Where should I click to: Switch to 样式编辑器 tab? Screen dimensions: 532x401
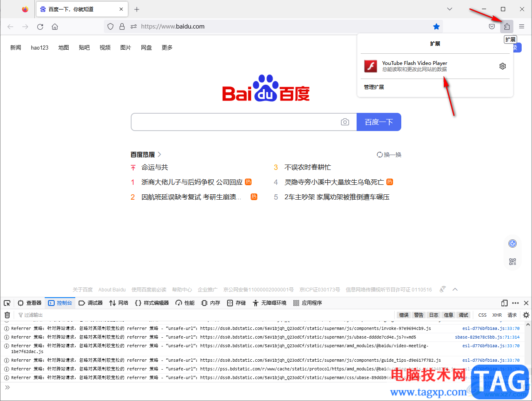click(152, 303)
